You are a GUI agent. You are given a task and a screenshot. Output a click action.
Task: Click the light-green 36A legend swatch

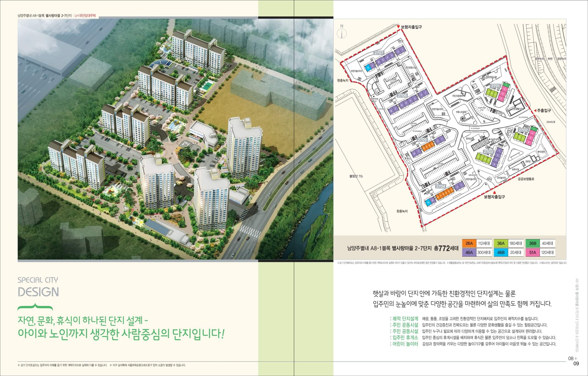coord(501,243)
